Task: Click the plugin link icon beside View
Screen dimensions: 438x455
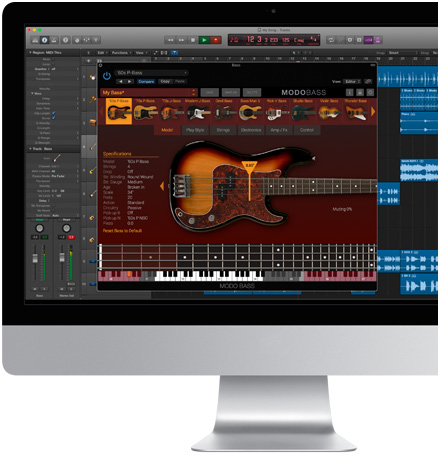Action: click(x=368, y=81)
